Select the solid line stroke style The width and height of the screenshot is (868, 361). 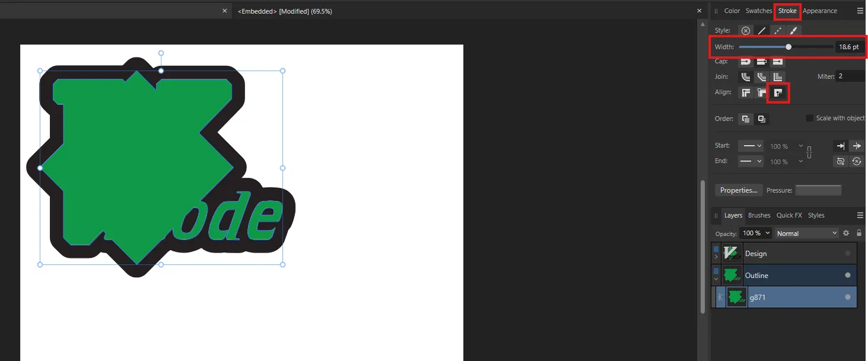point(761,30)
